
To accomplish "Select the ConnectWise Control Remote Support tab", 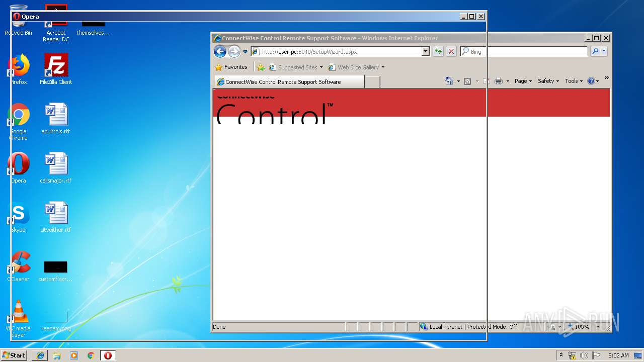I will coord(289,82).
